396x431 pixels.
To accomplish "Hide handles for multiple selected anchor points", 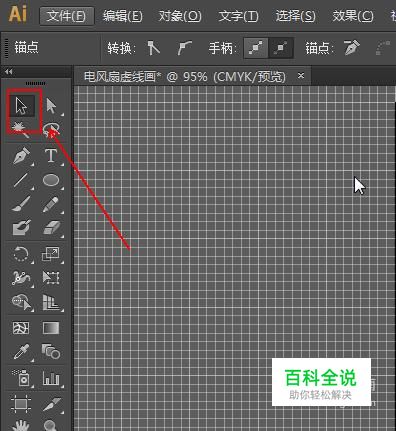I will (x=281, y=48).
